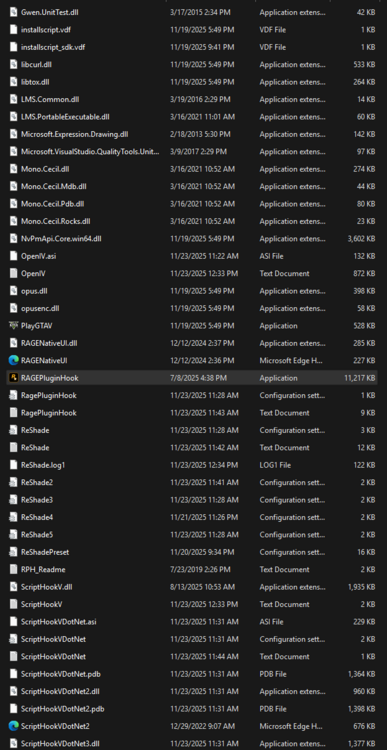Screen dimensions: 387x750
Task: Select the installscript_sdk.vdf file icon
Action: click(x=13, y=47)
